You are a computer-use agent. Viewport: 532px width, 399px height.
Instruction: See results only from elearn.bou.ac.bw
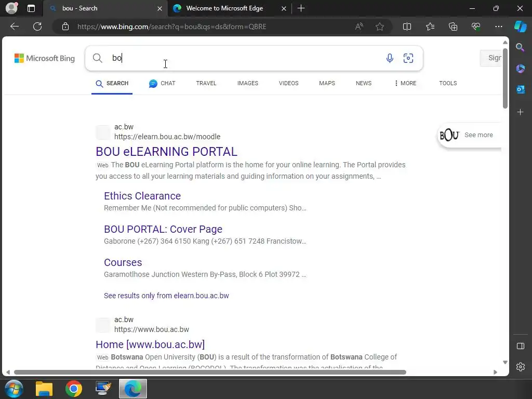166,296
